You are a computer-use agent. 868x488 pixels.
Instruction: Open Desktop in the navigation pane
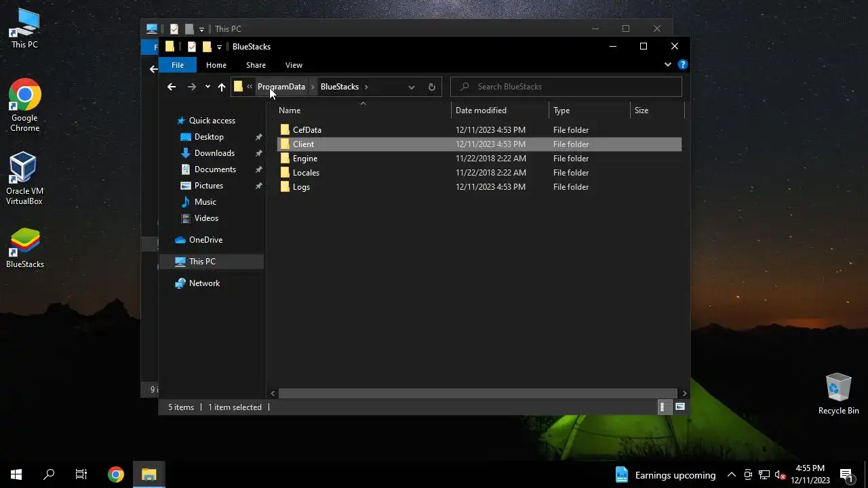(x=209, y=137)
